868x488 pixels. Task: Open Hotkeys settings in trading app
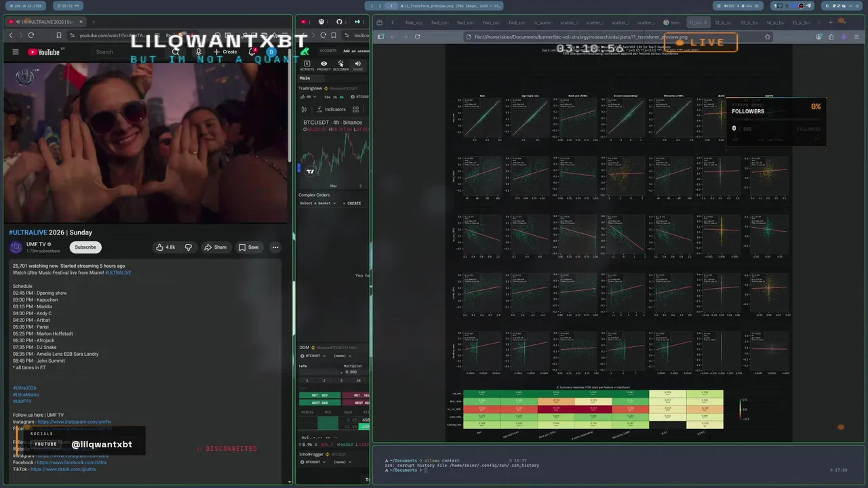307,65
